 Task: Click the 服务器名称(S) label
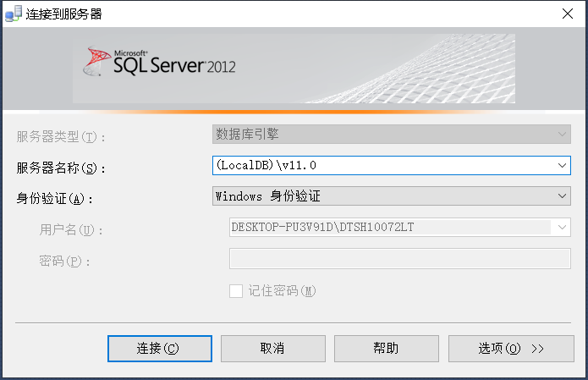tap(61, 168)
